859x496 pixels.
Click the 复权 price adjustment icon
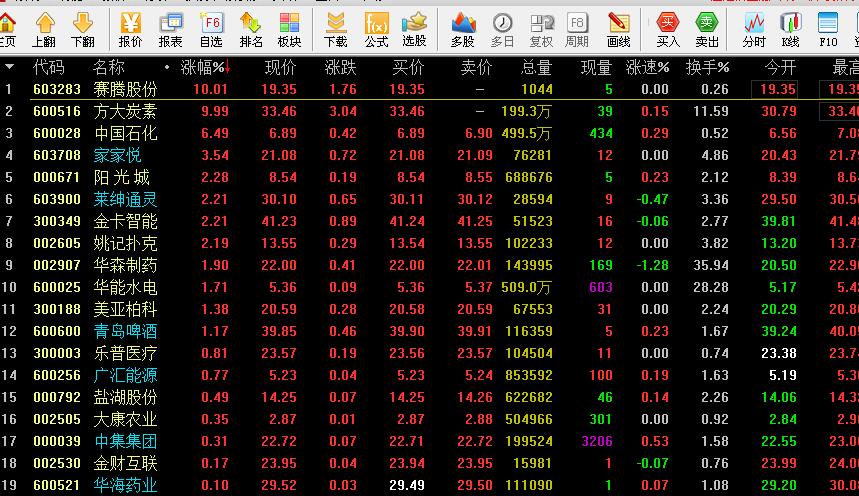[542, 29]
